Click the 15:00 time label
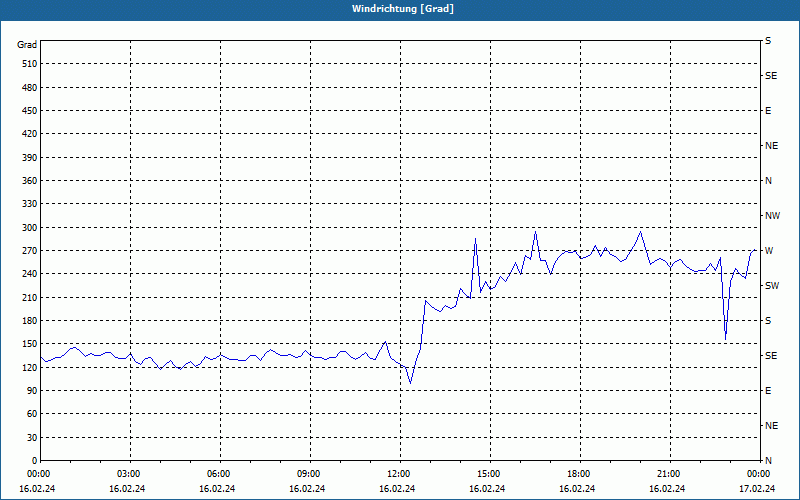 click(x=488, y=474)
